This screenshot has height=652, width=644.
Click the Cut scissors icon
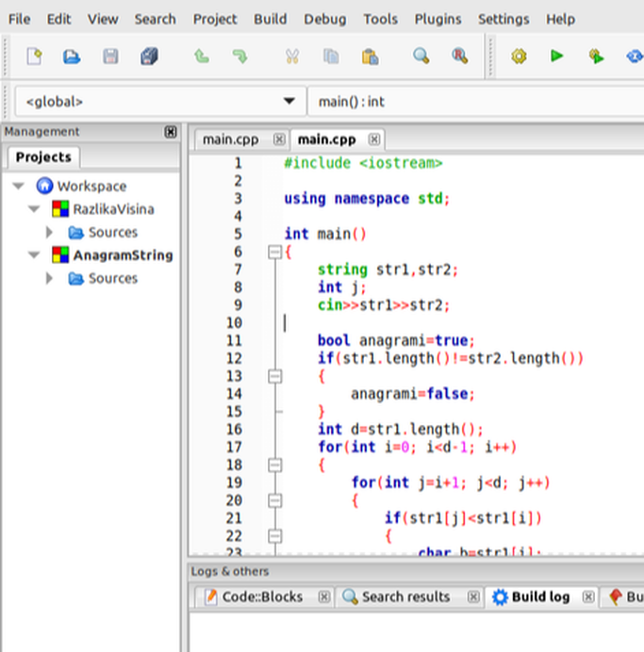[x=292, y=57]
